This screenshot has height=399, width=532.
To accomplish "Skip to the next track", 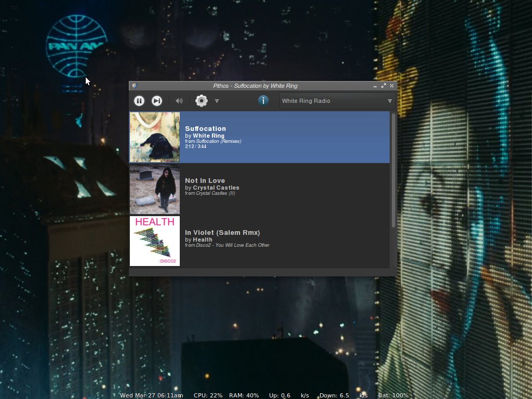I will coord(157,101).
